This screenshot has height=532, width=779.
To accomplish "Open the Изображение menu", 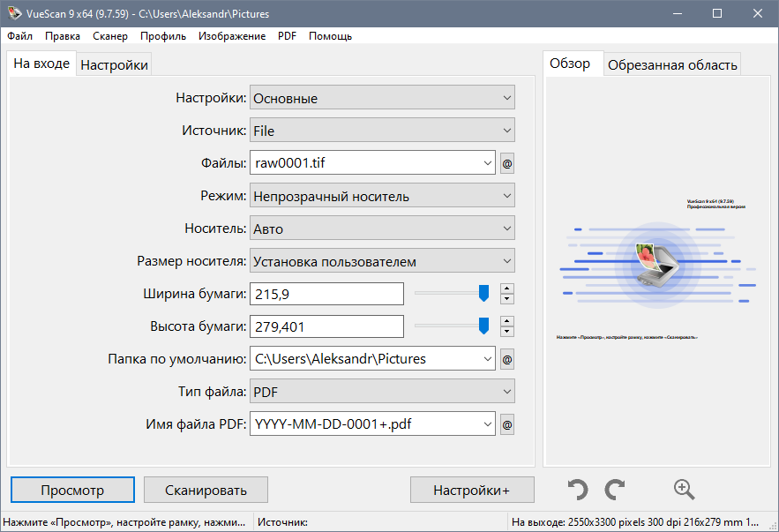I will pos(232,36).
